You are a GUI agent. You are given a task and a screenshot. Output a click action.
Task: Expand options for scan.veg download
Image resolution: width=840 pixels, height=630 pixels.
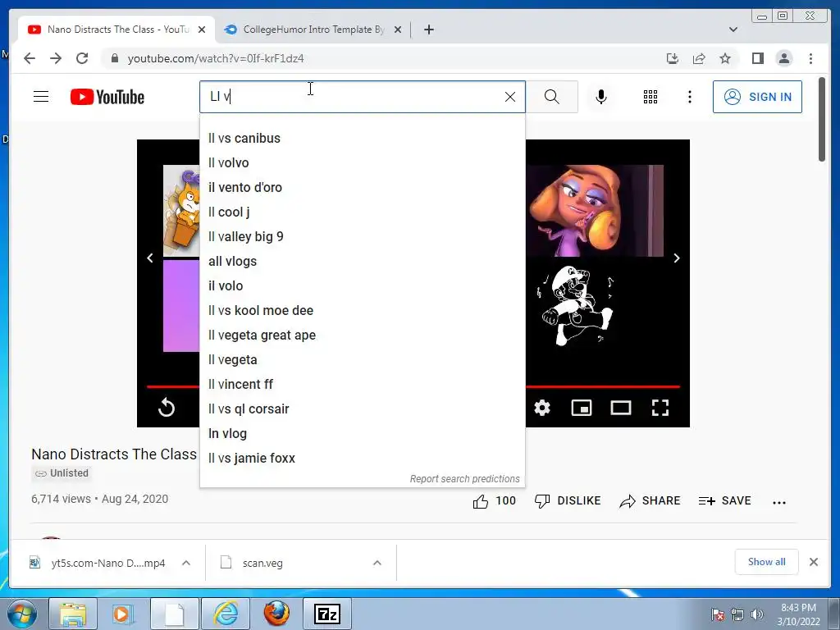377,563
